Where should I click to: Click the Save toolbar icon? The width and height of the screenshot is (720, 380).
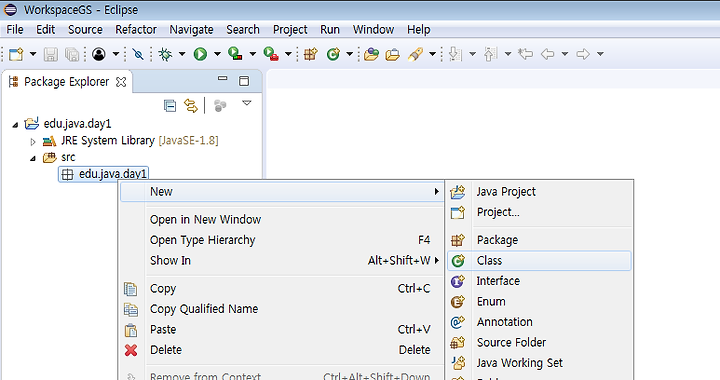[x=51, y=54]
